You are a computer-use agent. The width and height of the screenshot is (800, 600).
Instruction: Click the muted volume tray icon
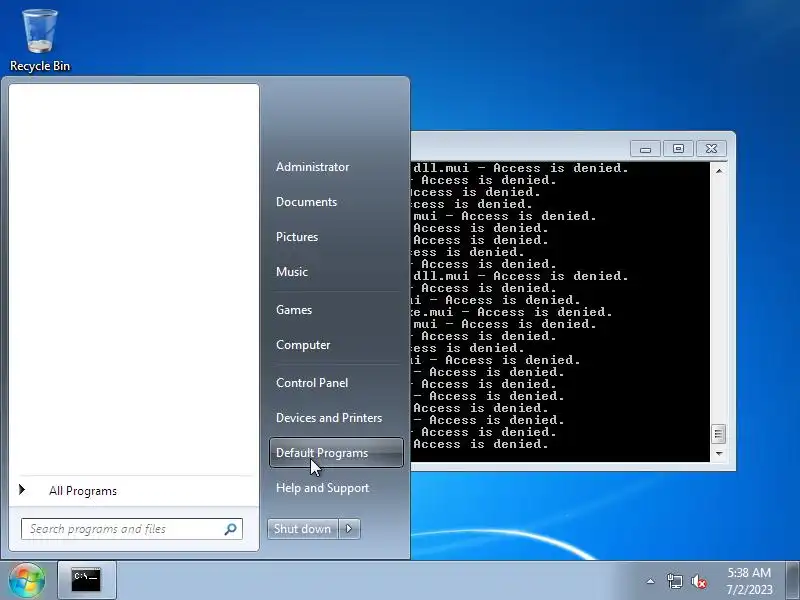tap(699, 581)
